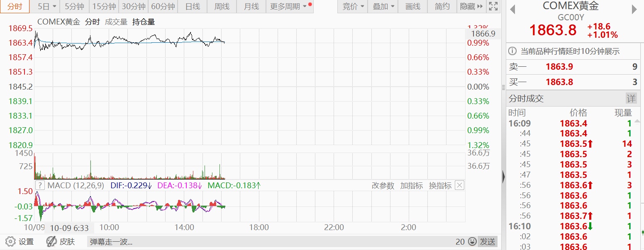Image resolution: width=644 pixels, height=250 pixels.
Task: Click the MACD help question icon
Action: (40, 185)
